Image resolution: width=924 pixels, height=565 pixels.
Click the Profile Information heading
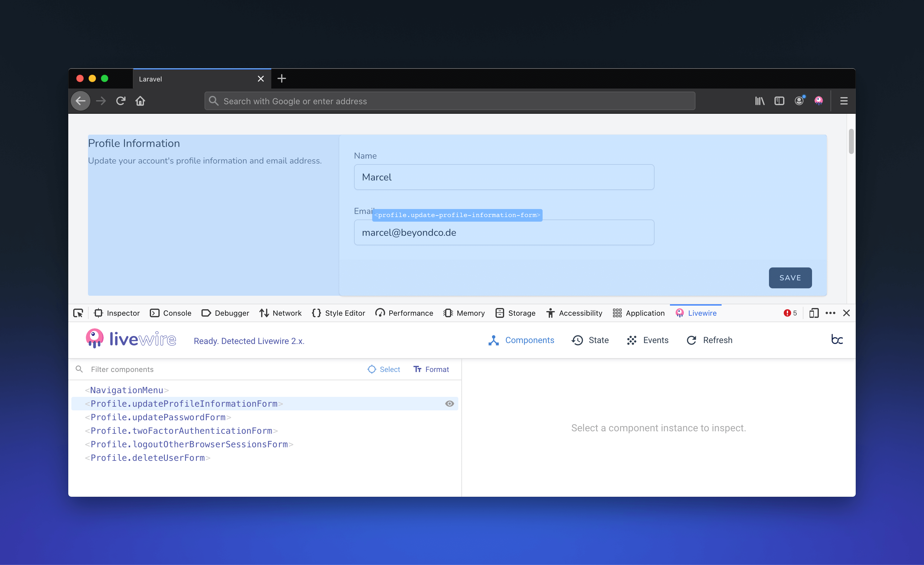tap(134, 143)
